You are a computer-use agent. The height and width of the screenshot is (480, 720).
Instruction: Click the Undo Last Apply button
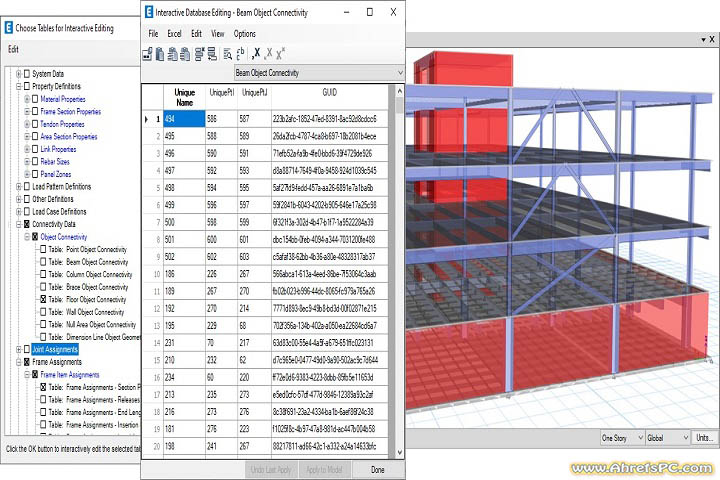[271, 470]
